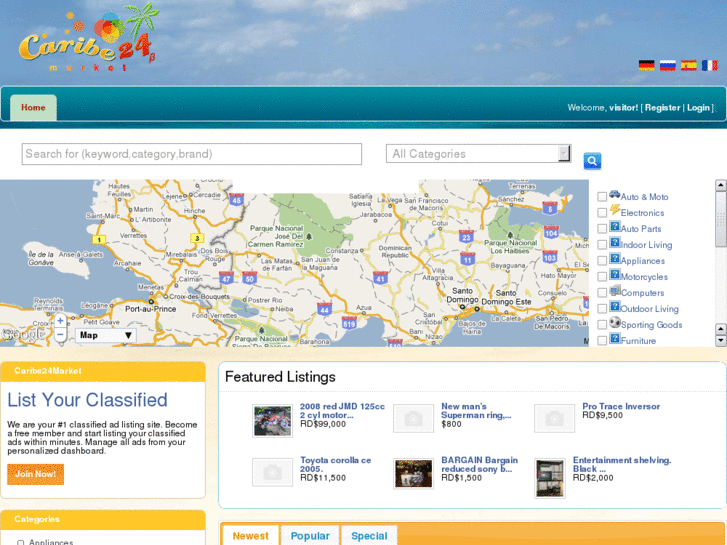Switch to the Popular tab

310,536
